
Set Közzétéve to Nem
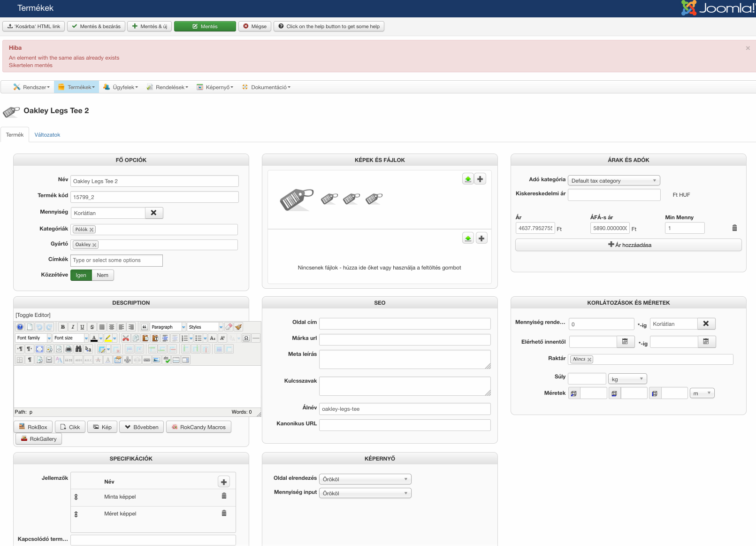pyautogui.click(x=103, y=275)
